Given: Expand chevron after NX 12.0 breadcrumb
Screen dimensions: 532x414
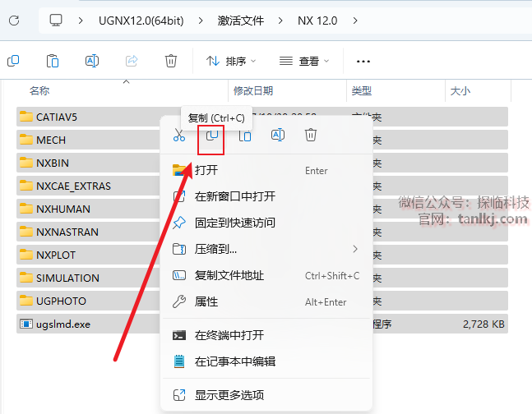Looking at the screenshot, I should pos(355,21).
